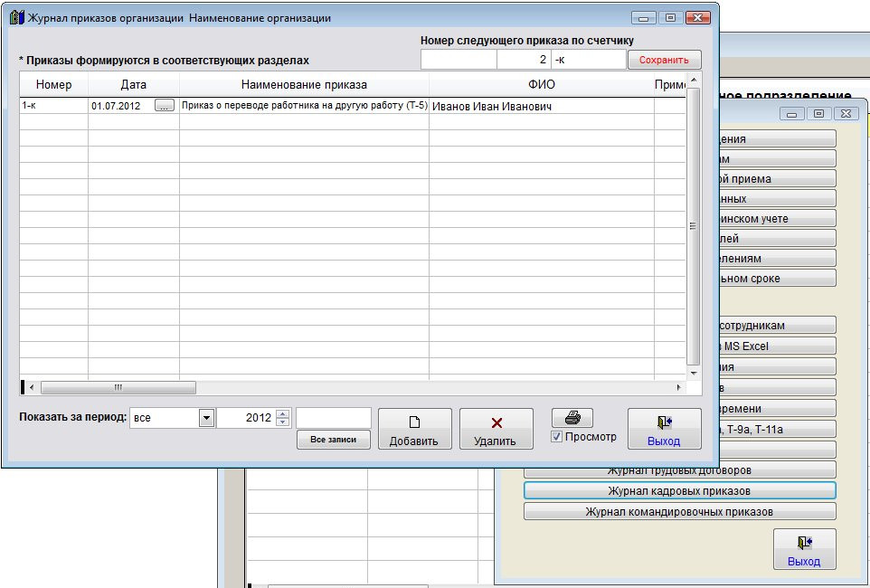
Task: Decrease the year 2012 with down arrow
Action: [x=283, y=422]
